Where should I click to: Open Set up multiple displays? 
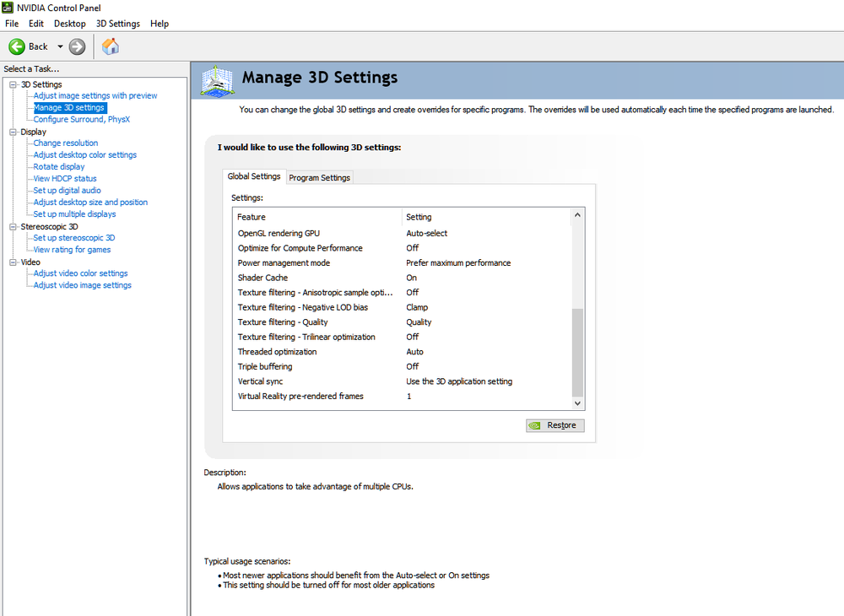75,214
